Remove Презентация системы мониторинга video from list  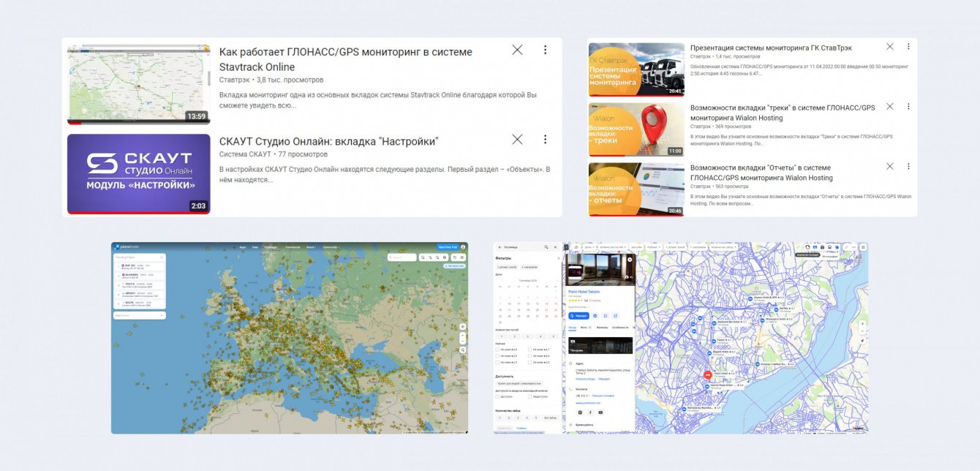click(x=890, y=46)
